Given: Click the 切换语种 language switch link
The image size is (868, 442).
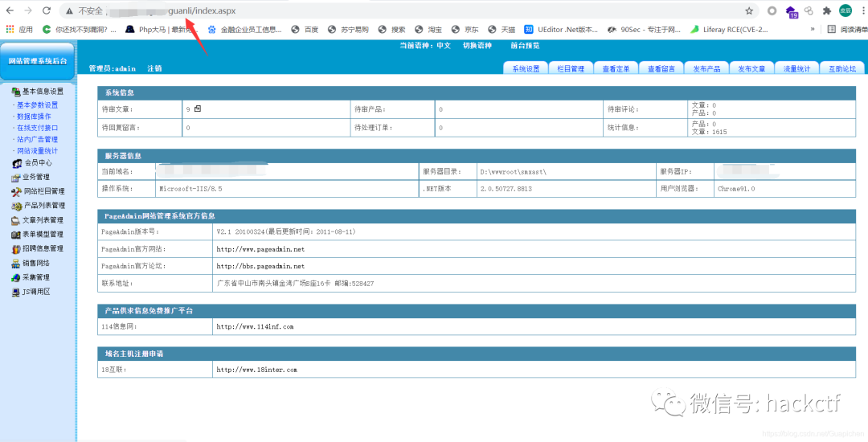Looking at the screenshot, I should [477, 45].
